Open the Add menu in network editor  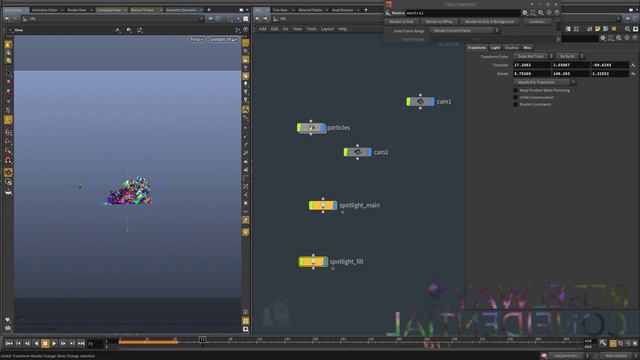(x=262, y=29)
